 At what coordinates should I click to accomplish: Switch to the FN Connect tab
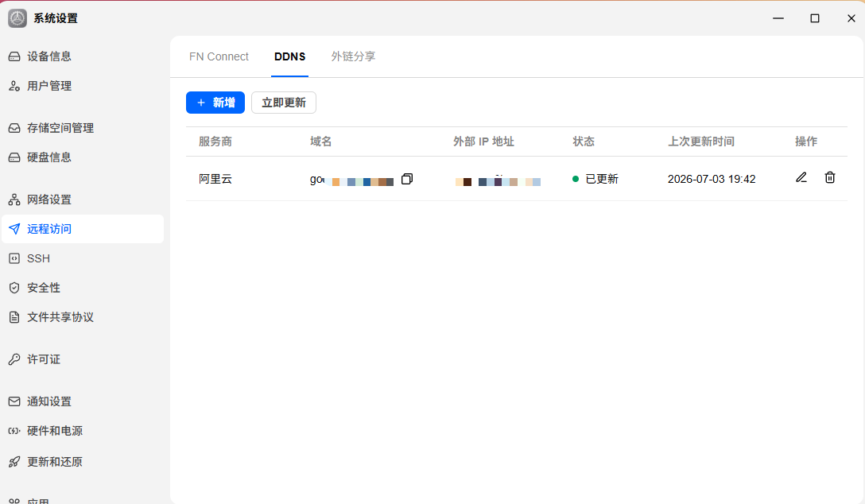(x=219, y=56)
